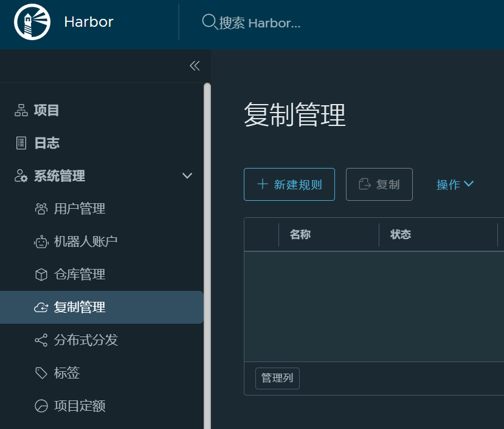This screenshot has width=504, height=429.
Task: Open 日志 via its list icon
Action: (x=21, y=143)
